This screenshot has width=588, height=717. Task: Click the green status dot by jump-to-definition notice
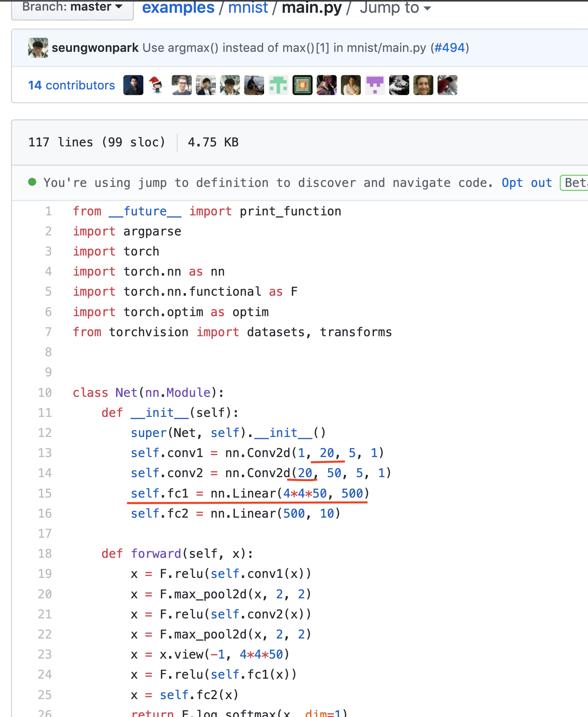click(x=32, y=182)
